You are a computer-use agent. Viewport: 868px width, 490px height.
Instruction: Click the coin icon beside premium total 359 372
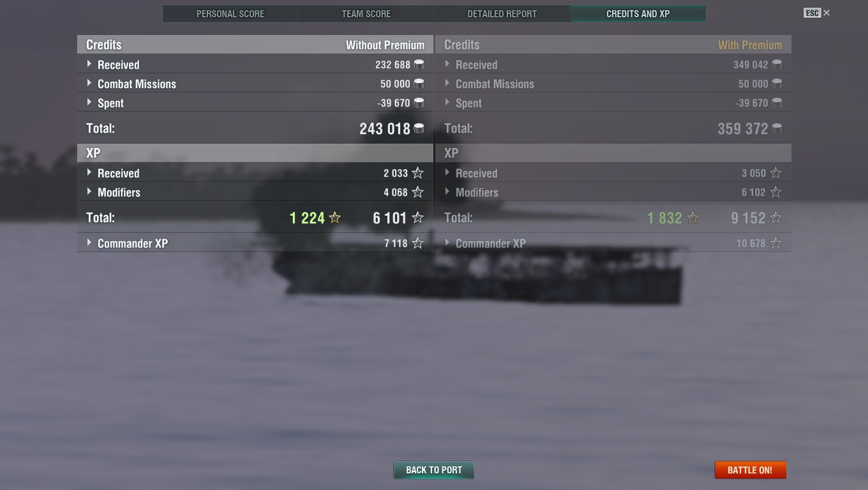tap(777, 128)
